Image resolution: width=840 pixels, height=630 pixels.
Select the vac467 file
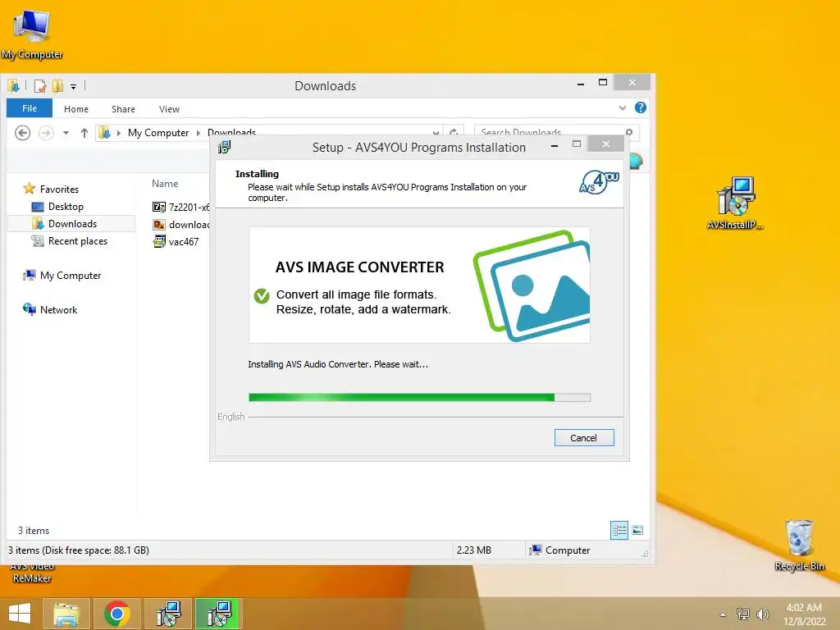click(176, 242)
